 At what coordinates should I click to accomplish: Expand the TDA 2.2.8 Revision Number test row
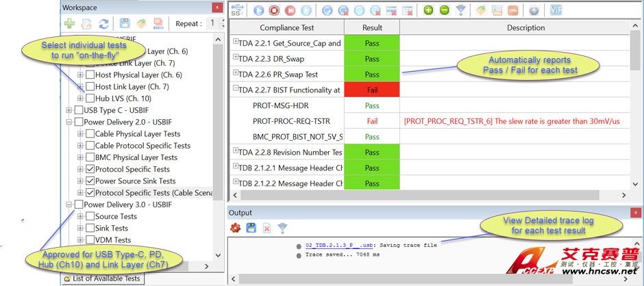(236, 152)
